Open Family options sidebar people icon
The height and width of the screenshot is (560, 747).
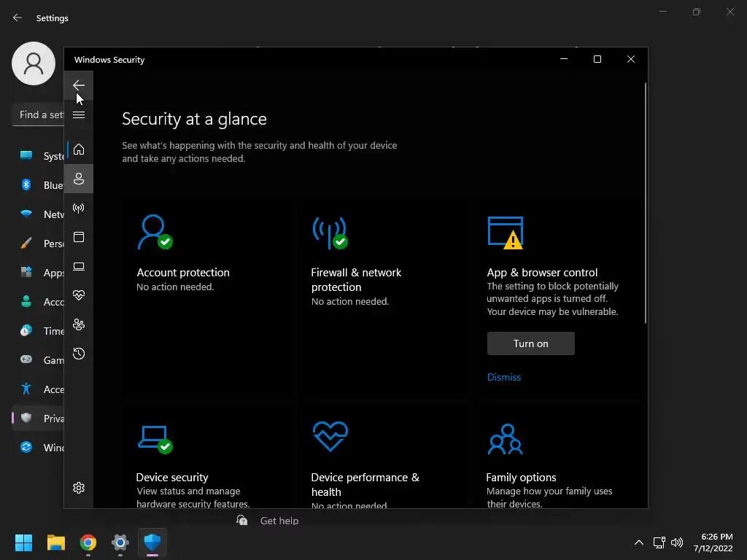coord(79,324)
